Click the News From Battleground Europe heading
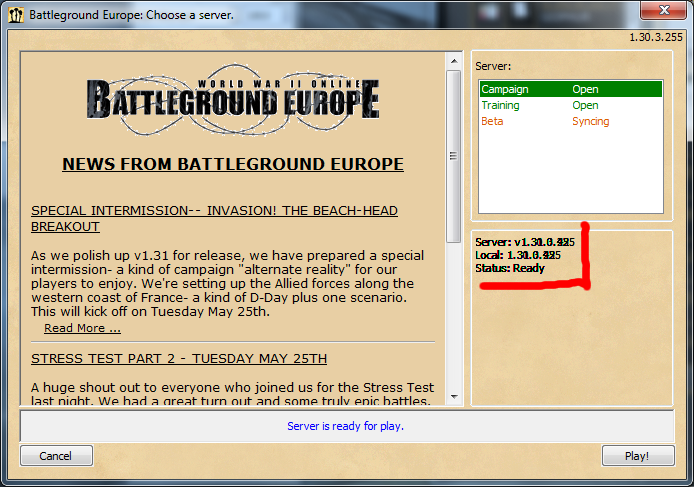 [x=233, y=164]
